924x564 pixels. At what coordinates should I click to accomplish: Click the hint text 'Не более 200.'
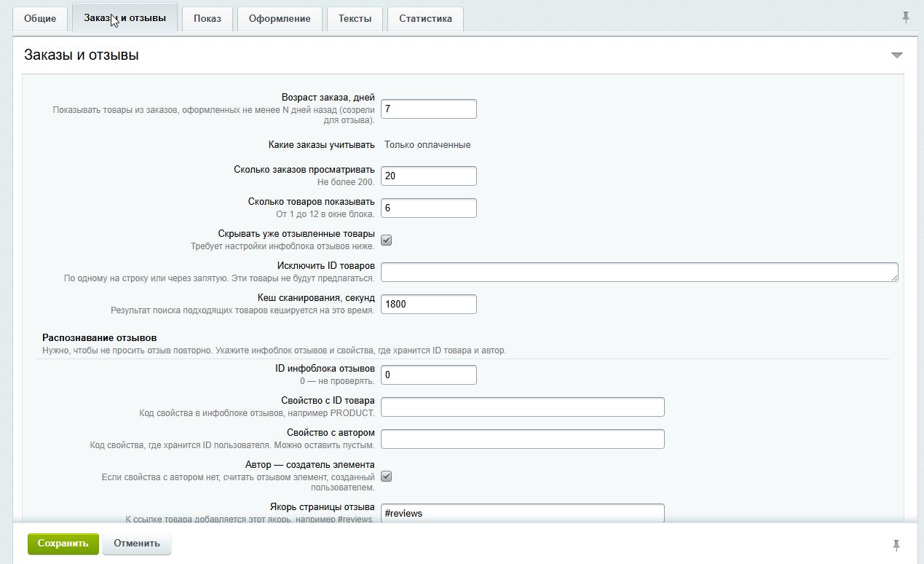click(346, 181)
